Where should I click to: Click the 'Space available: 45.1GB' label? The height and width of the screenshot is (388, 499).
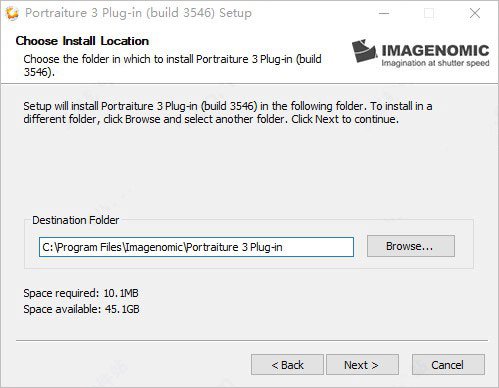[81, 309]
